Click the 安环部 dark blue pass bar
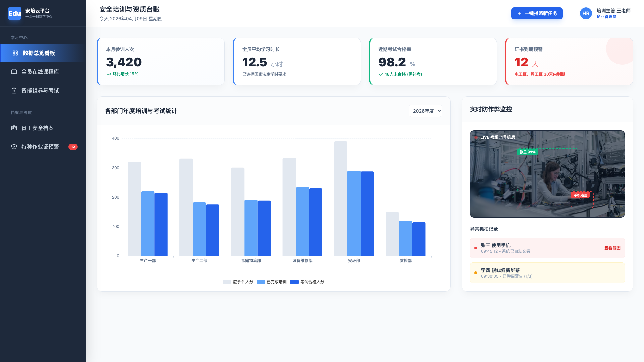Viewport: 644px width, 362px height. (367, 214)
